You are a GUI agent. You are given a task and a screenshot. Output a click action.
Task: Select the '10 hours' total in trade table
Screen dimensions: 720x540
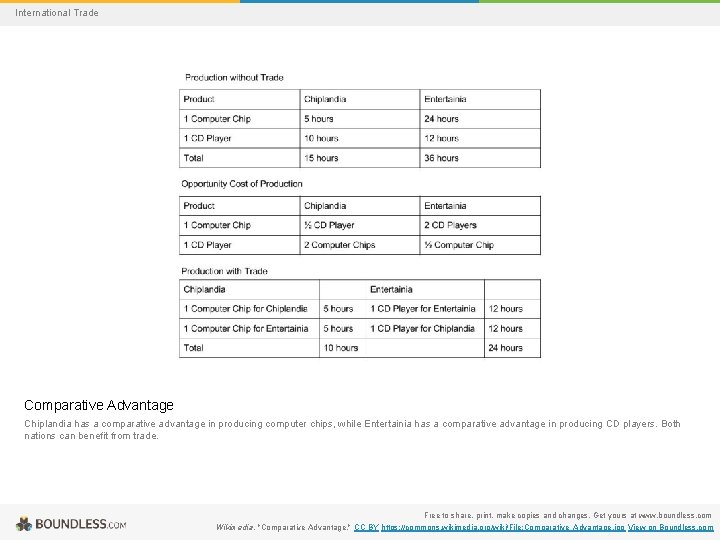coord(343,348)
